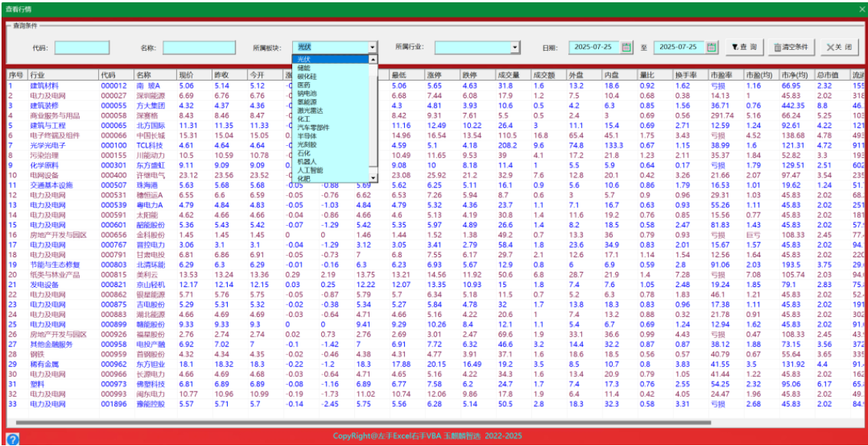Click dropdown list scroll-down arrow
868x446 pixels.
(x=373, y=178)
